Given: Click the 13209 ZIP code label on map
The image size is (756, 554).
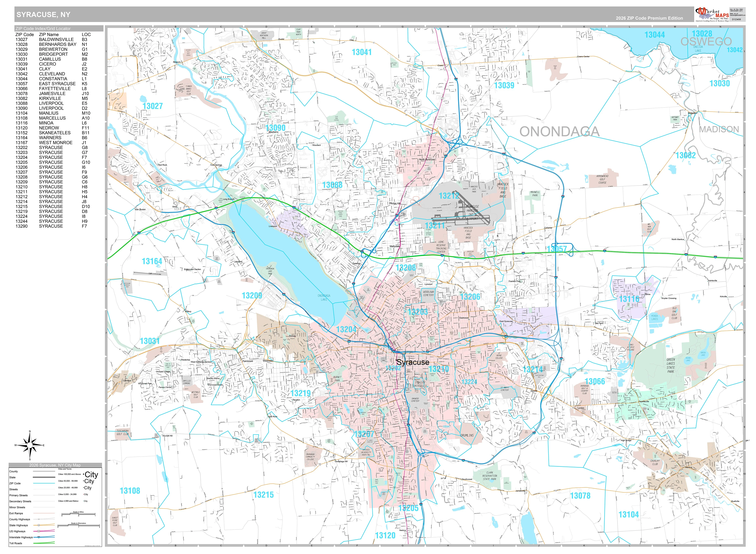Looking at the screenshot, I should click(x=252, y=295).
